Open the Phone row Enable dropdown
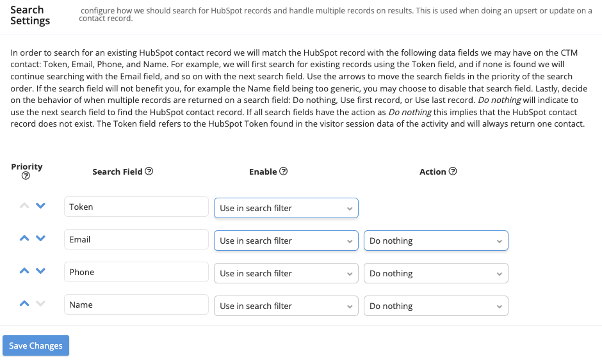Image resolution: width=602 pixels, height=364 pixels. tap(286, 273)
